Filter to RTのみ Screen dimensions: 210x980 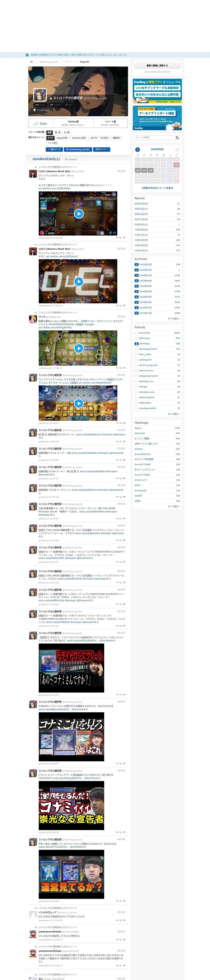(x=94, y=138)
